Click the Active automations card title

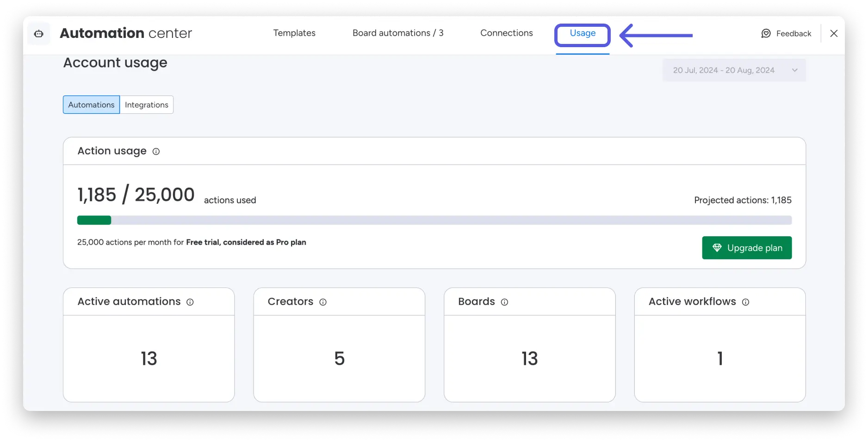click(x=129, y=301)
